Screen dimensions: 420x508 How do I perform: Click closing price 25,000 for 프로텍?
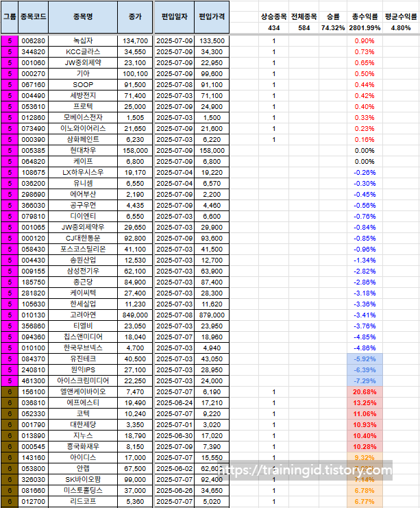tap(135, 107)
